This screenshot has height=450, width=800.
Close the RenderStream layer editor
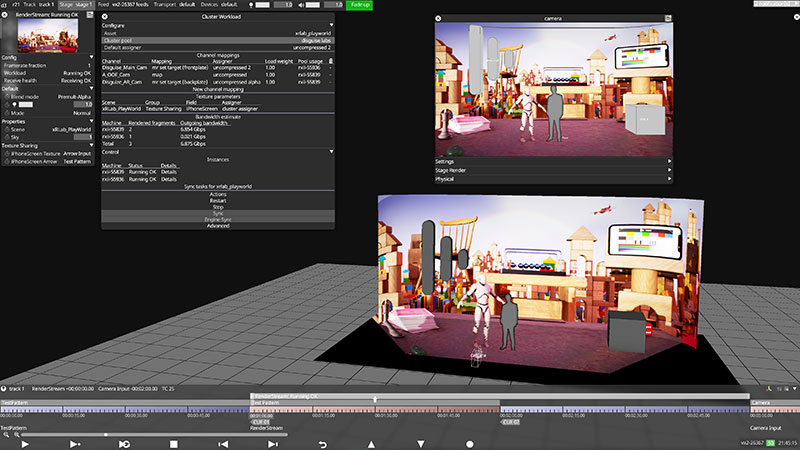[5, 15]
